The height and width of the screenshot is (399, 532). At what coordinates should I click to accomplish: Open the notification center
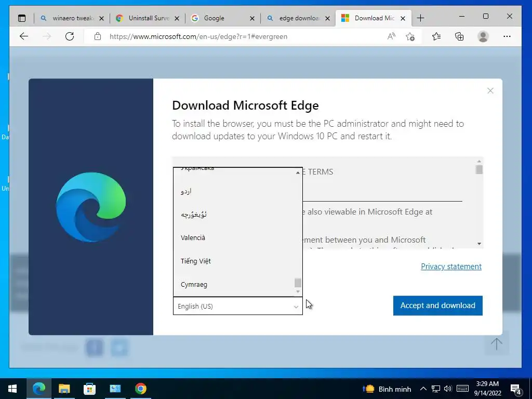[516, 390]
